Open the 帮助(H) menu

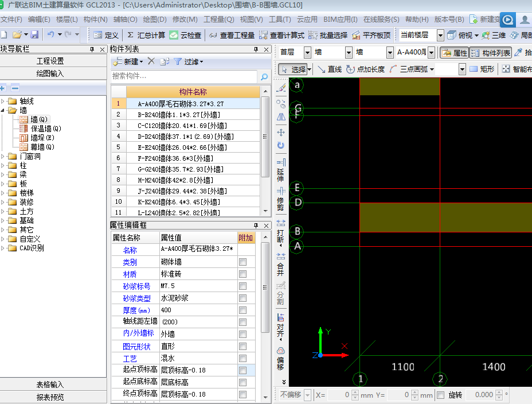(x=417, y=20)
